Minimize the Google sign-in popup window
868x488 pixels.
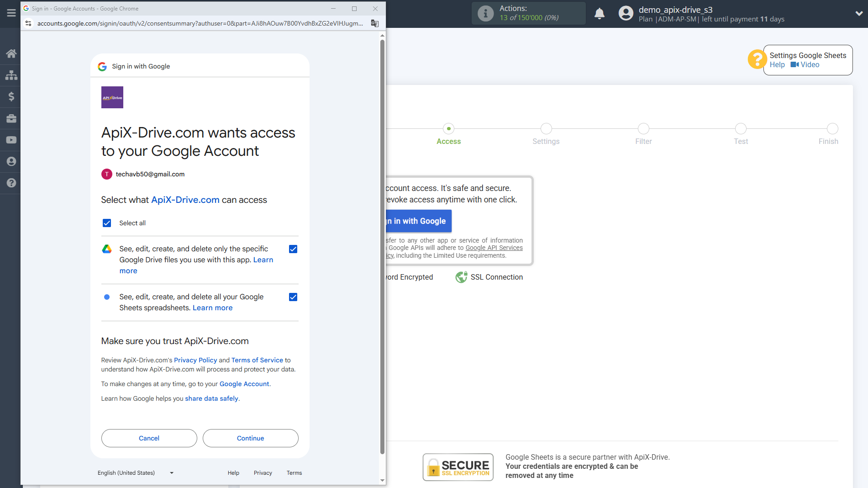[333, 9]
